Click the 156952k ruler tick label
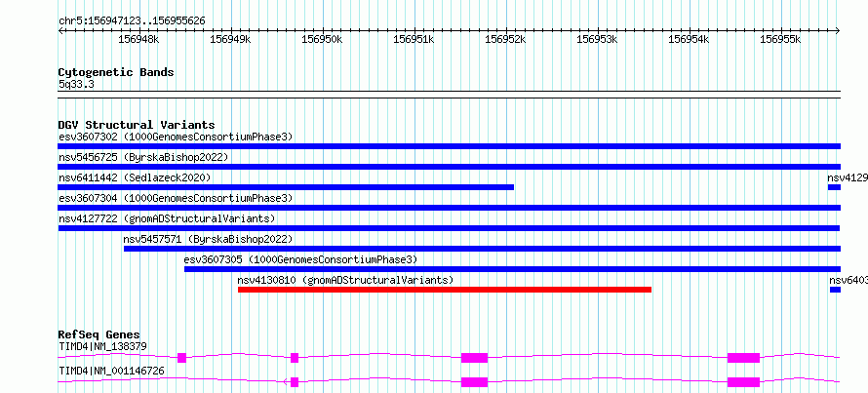This screenshot has width=868, height=393. pos(506,40)
